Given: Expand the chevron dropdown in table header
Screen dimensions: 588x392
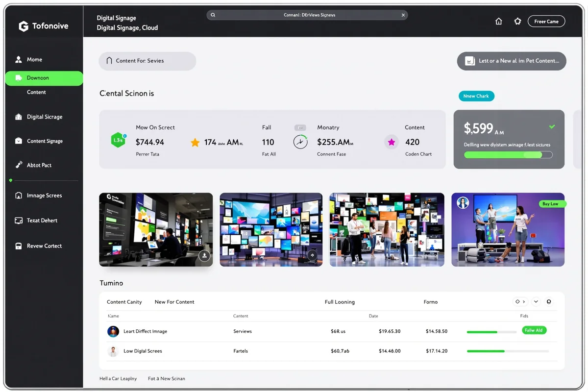Looking at the screenshot, I should tap(536, 302).
